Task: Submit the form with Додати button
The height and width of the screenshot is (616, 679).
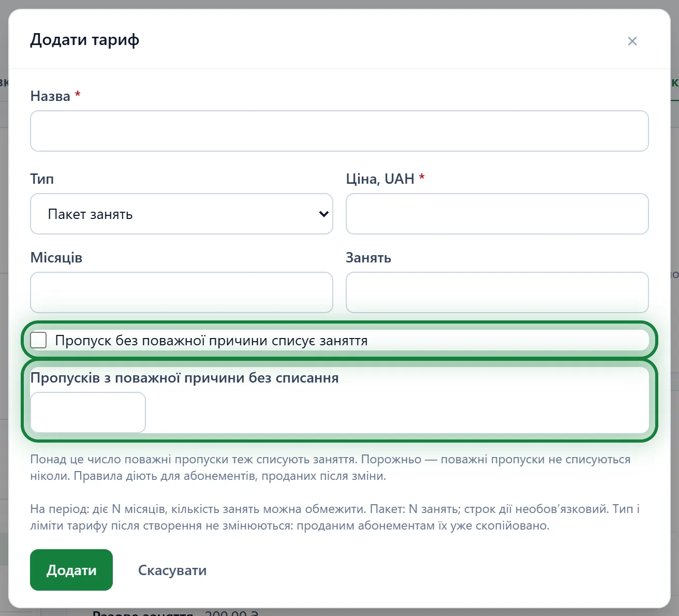Action: point(71,570)
